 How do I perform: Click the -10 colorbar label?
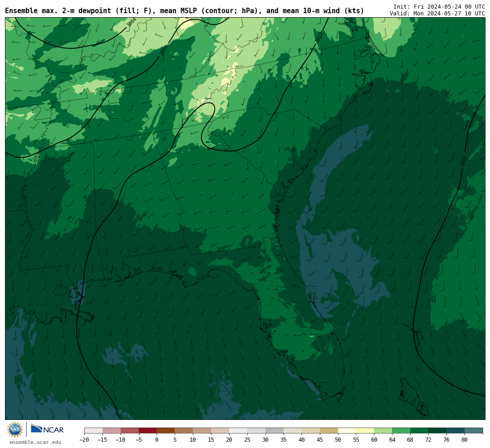tap(121, 440)
